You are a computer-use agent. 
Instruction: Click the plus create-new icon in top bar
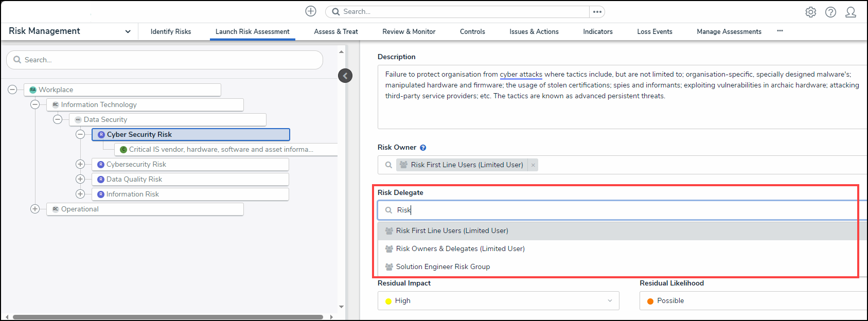311,11
